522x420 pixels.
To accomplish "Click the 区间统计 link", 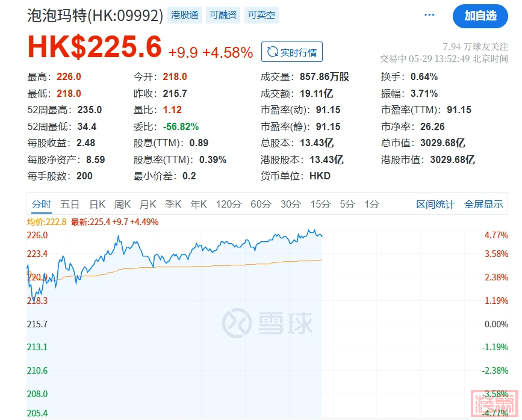I will click(435, 205).
